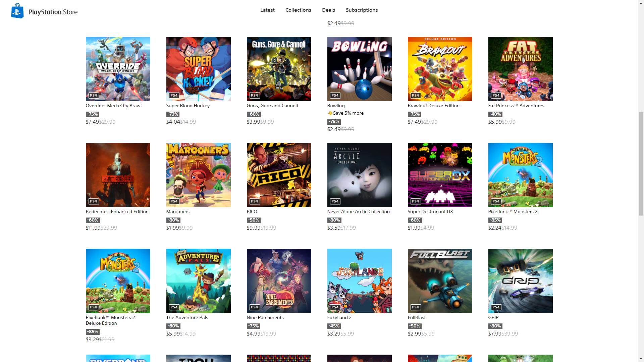Screen dimensions: 644x362
Task: Open the Never Alone Arctic Collection link
Action: click(358, 212)
